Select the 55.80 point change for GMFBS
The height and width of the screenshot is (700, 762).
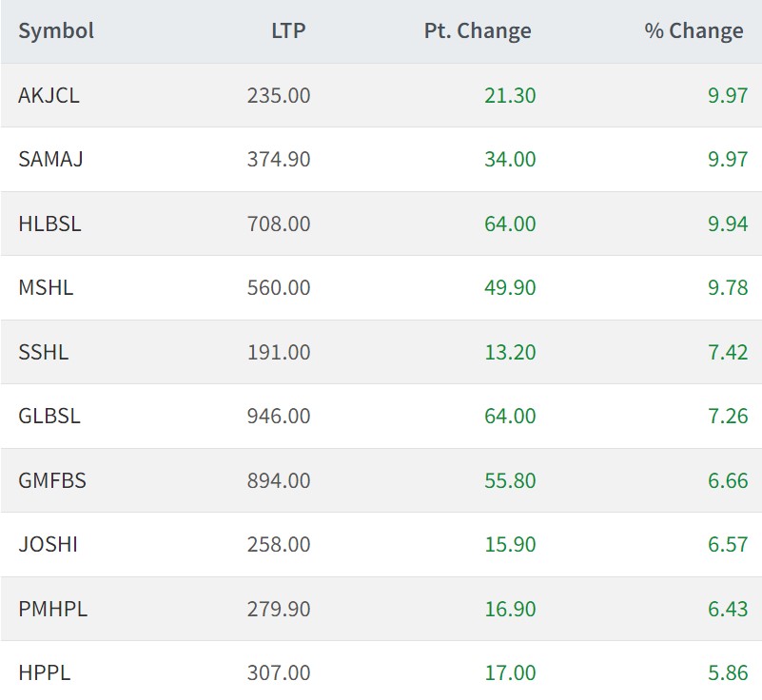pos(510,480)
